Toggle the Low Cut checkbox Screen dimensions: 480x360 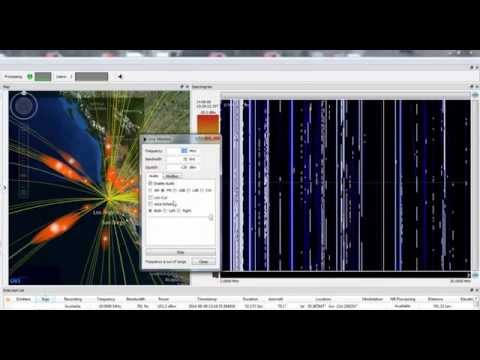[150, 198]
